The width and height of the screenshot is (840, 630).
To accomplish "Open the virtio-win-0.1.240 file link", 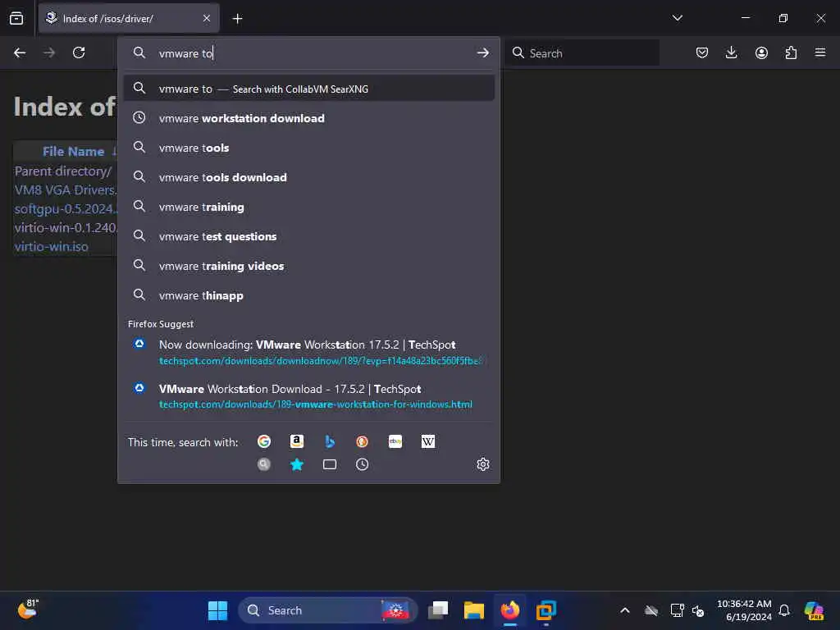I will (x=66, y=228).
